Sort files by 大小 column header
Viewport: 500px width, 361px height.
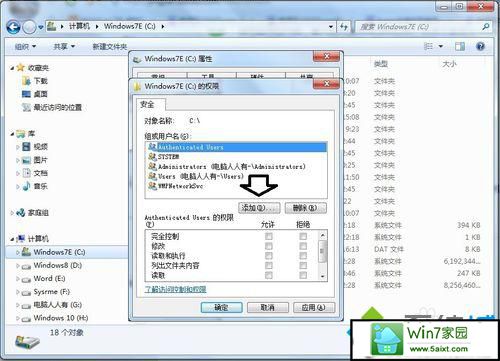[x=449, y=64]
